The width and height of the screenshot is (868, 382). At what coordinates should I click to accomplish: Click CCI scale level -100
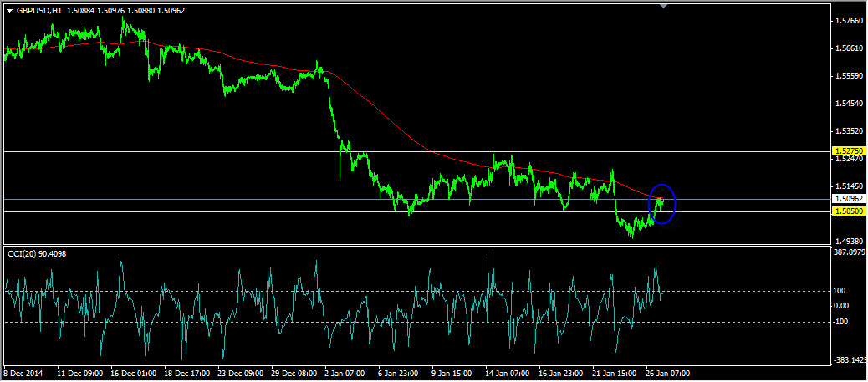pyautogui.click(x=843, y=321)
